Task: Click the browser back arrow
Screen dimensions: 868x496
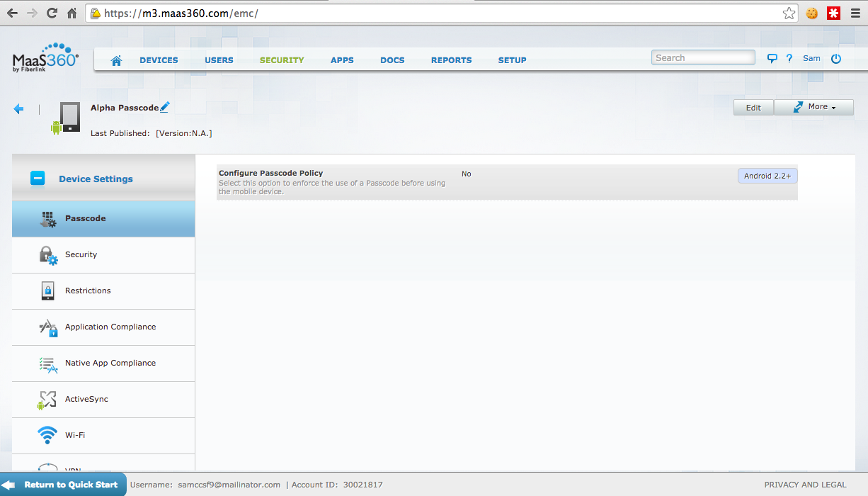Action: pos(12,13)
